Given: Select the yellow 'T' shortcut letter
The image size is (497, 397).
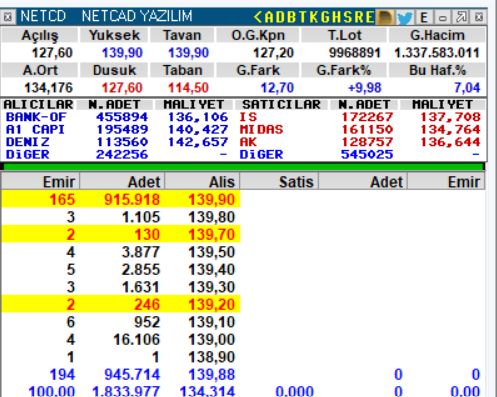Looking at the screenshot, I should (303, 17).
